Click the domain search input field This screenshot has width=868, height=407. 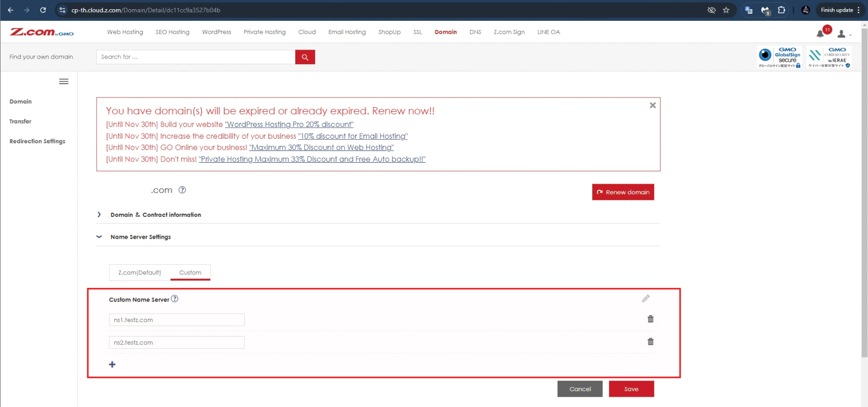tap(196, 57)
